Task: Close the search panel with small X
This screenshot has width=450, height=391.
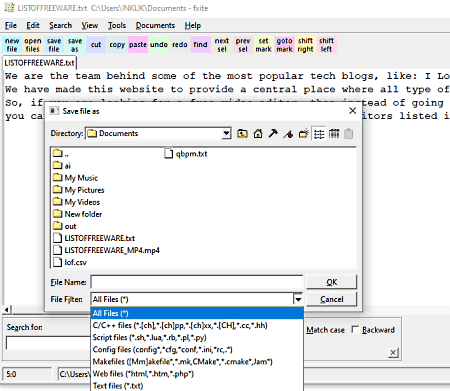Action: (x=393, y=353)
